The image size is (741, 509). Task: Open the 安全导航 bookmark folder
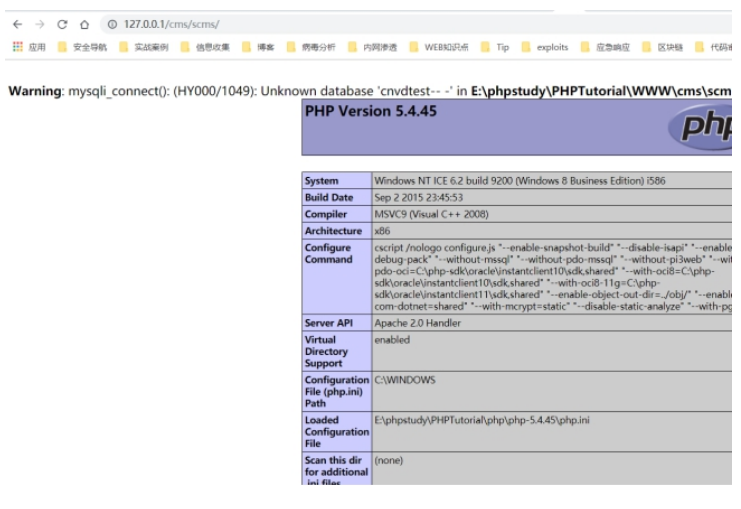click(x=82, y=47)
